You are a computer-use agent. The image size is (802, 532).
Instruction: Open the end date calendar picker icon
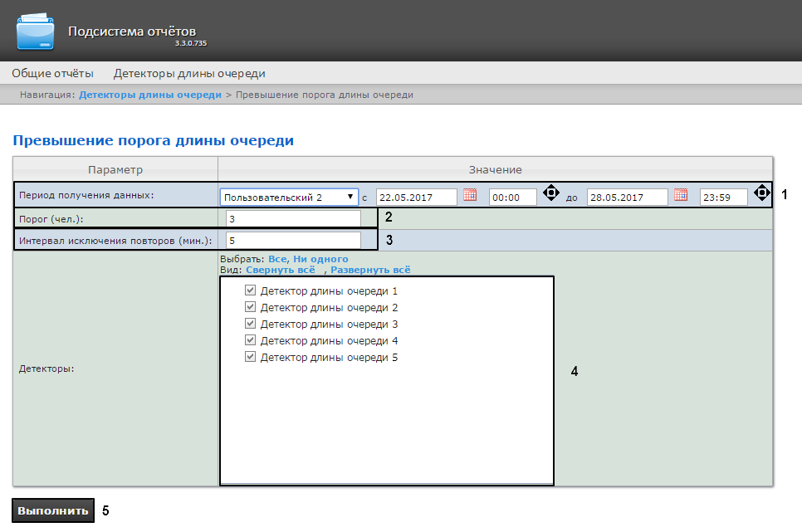click(681, 195)
